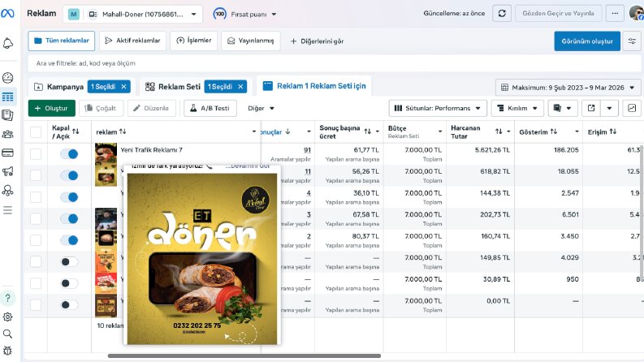This screenshot has width=644, height=362.
Task: Check the Yeni Trafik Reklamı 7 row
Action: click(36, 154)
